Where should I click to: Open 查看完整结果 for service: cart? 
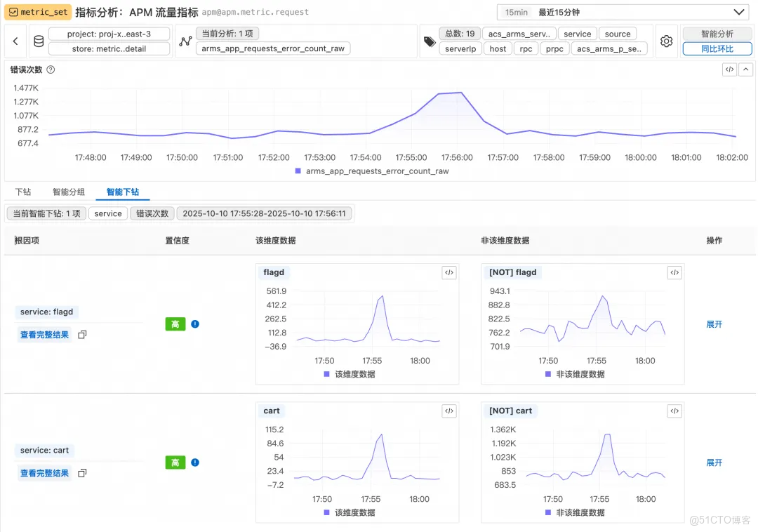44,472
